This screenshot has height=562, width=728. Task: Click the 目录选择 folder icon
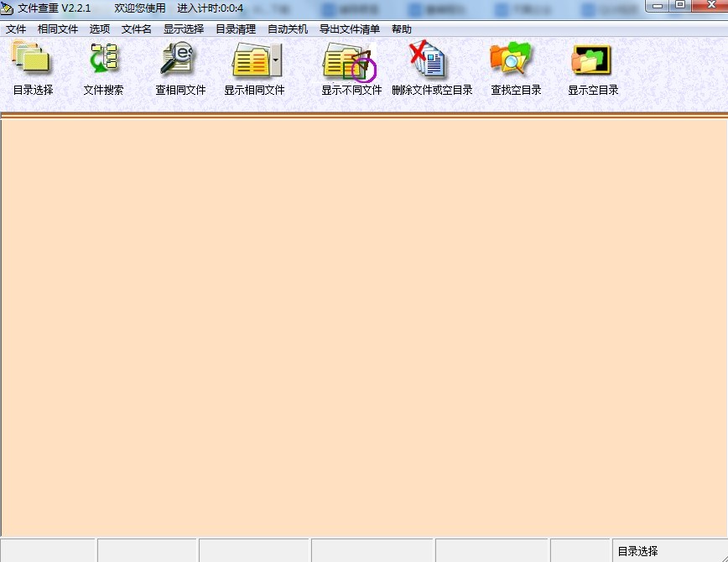pyautogui.click(x=31, y=58)
